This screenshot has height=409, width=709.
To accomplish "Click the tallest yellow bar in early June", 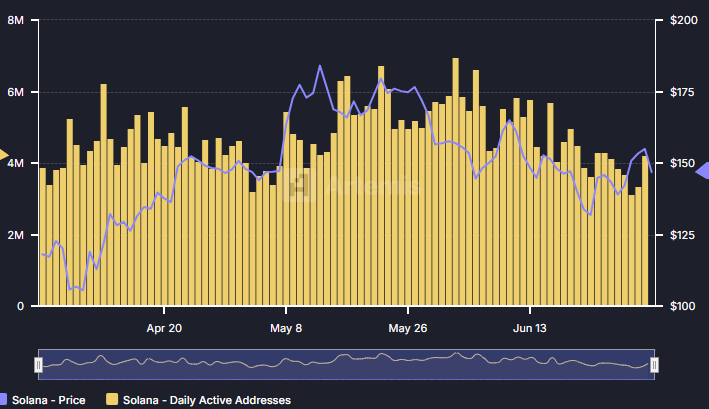I will click(455, 182).
